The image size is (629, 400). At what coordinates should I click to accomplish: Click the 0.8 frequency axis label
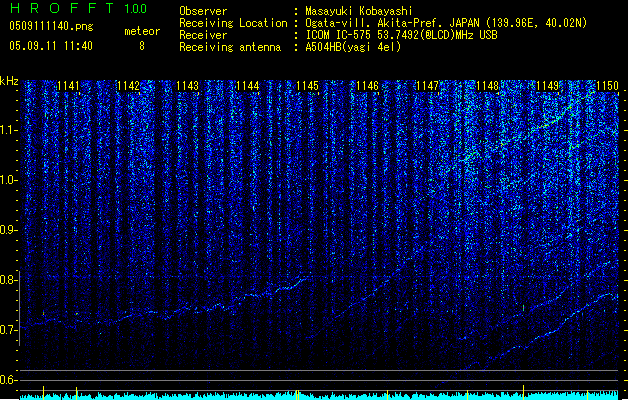click(8, 280)
